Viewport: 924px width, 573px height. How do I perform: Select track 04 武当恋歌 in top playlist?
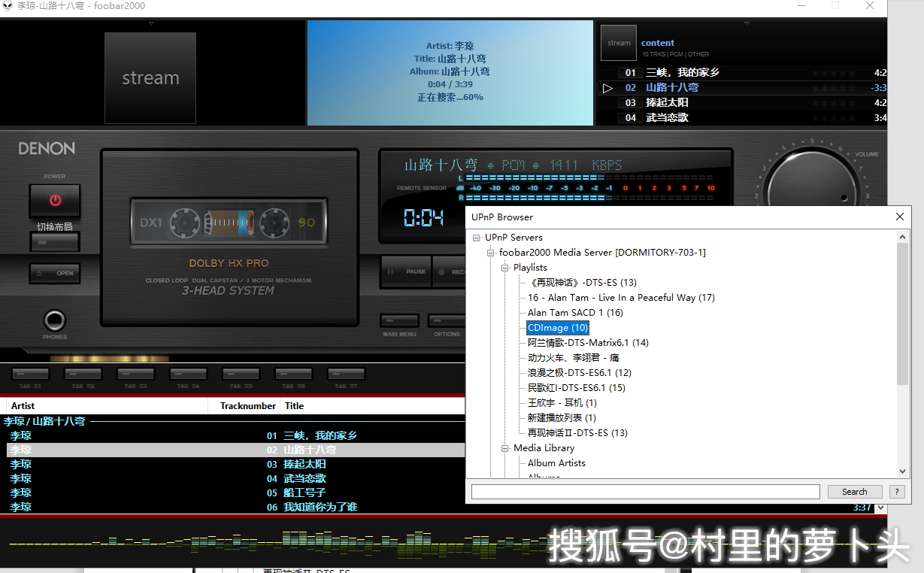pyautogui.click(x=742, y=118)
